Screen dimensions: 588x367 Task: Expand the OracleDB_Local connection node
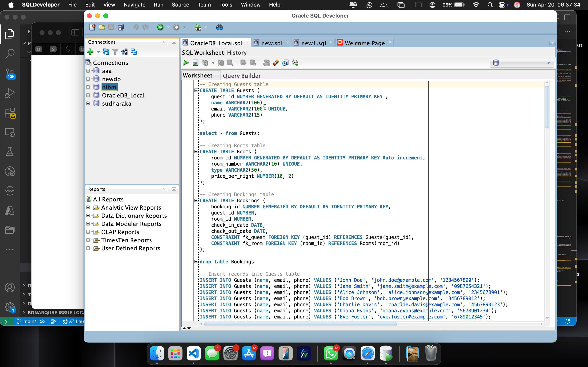click(88, 95)
